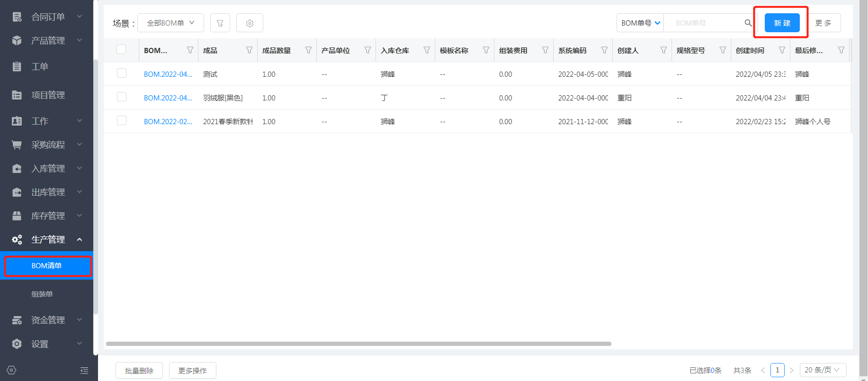The image size is (868, 381).
Task: Open the 全部BOM单 scene dropdown
Action: [170, 23]
